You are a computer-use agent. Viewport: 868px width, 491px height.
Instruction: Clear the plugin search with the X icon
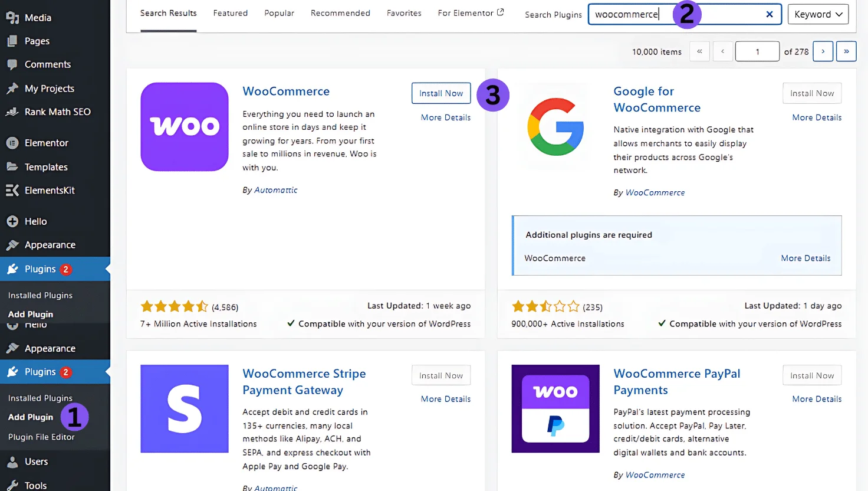(770, 14)
